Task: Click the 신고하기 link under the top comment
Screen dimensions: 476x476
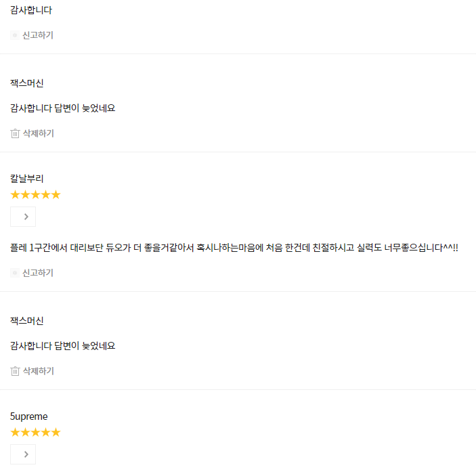Action: tap(38, 35)
